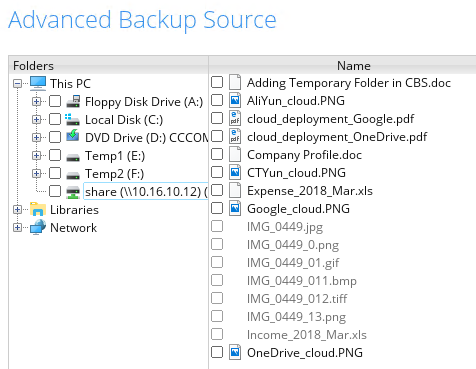This screenshot has height=369, width=476.
Task: Click the AliYun_cloud.PNG image file icon
Action: pos(235,100)
